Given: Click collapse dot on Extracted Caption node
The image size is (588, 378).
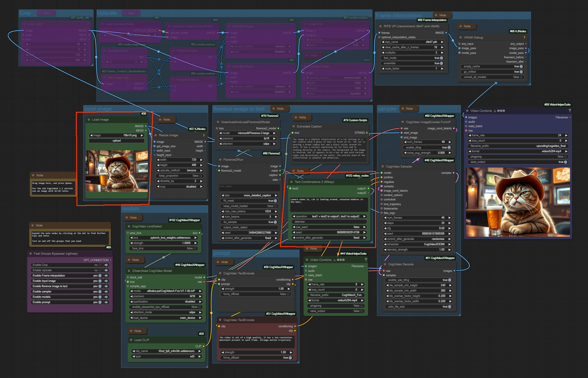Looking at the screenshot, I should coord(294,127).
